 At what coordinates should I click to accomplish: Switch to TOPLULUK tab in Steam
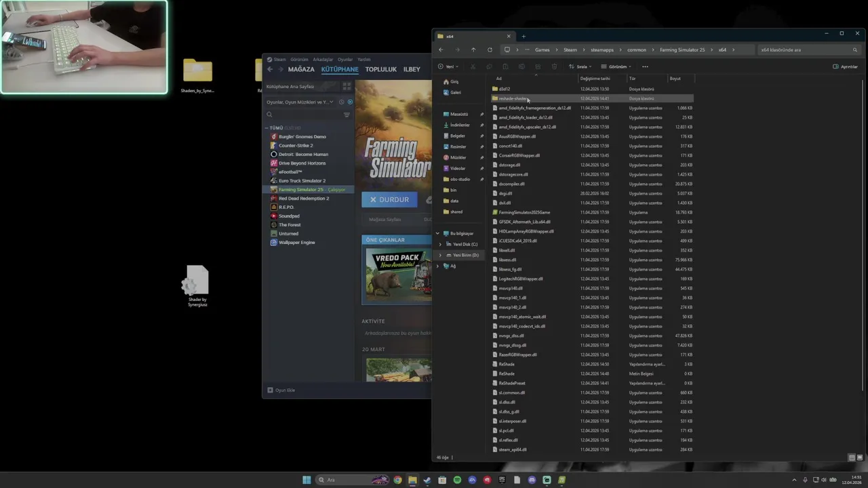(x=381, y=69)
